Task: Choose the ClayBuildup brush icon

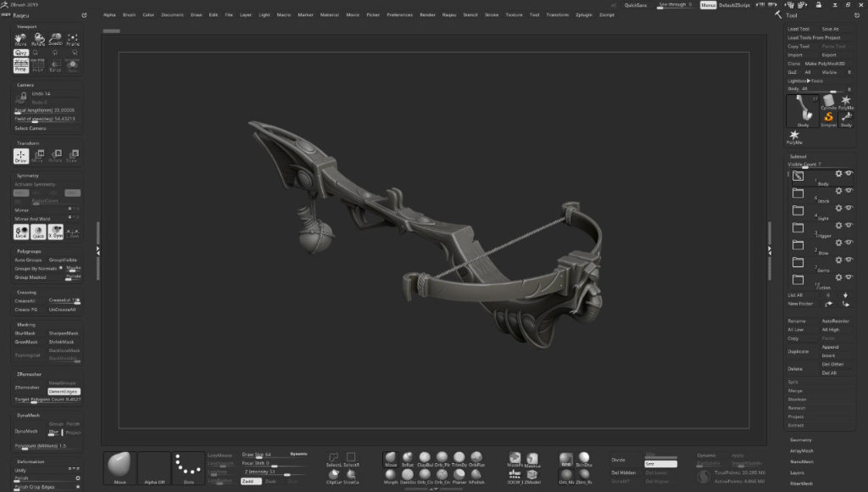Action: click(x=425, y=459)
